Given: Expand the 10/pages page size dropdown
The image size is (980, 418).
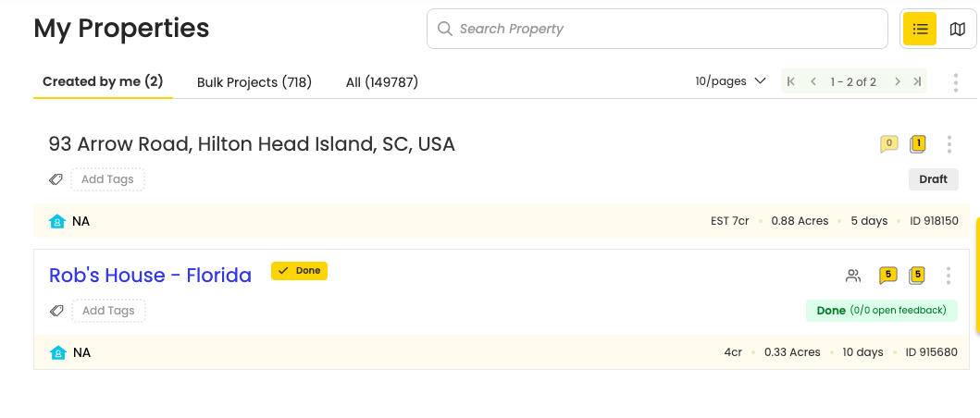Looking at the screenshot, I should pos(730,81).
